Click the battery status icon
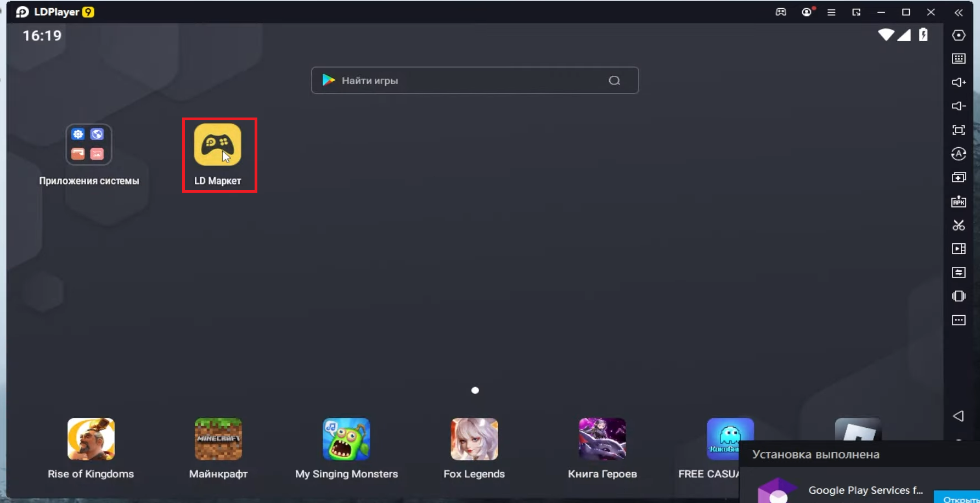The width and height of the screenshot is (980, 503). [923, 35]
